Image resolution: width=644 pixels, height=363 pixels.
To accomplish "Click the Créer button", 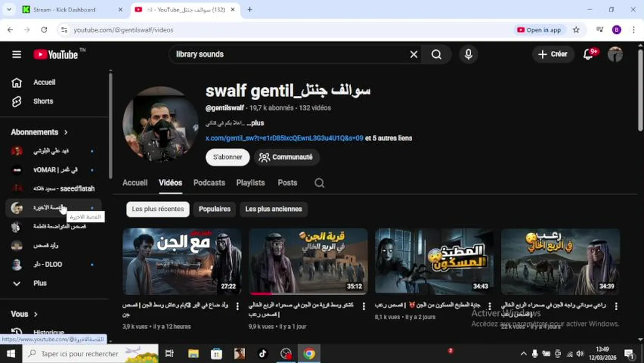I will pyautogui.click(x=553, y=54).
